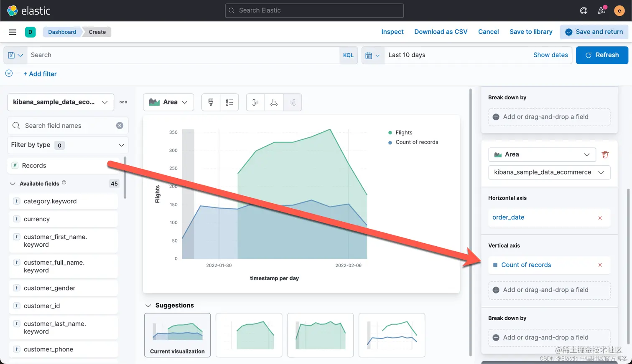Click the Available fields info icon

point(64,182)
